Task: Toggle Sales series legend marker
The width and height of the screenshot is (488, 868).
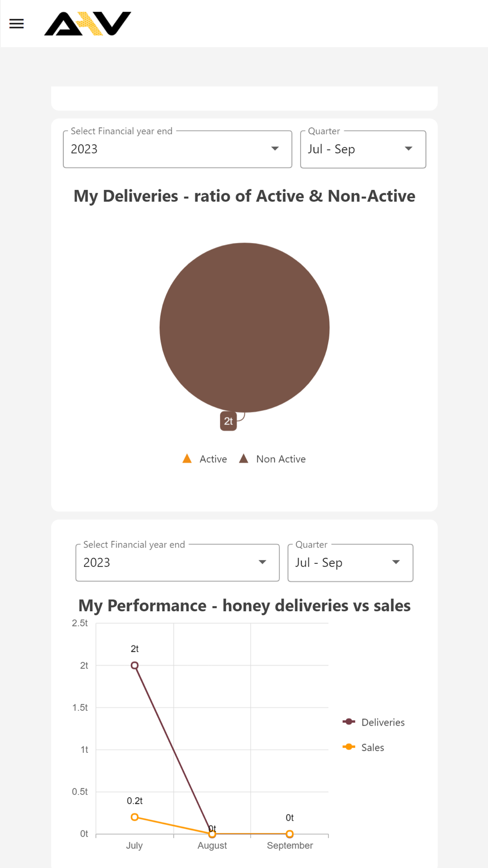Action: click(349, 747)
